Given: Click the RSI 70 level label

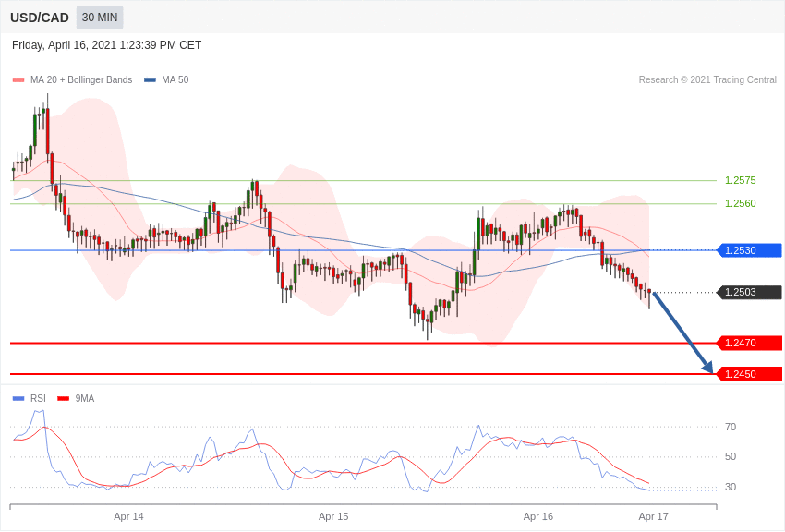Looking at the screenshot, I should click(x=731, y=427).
